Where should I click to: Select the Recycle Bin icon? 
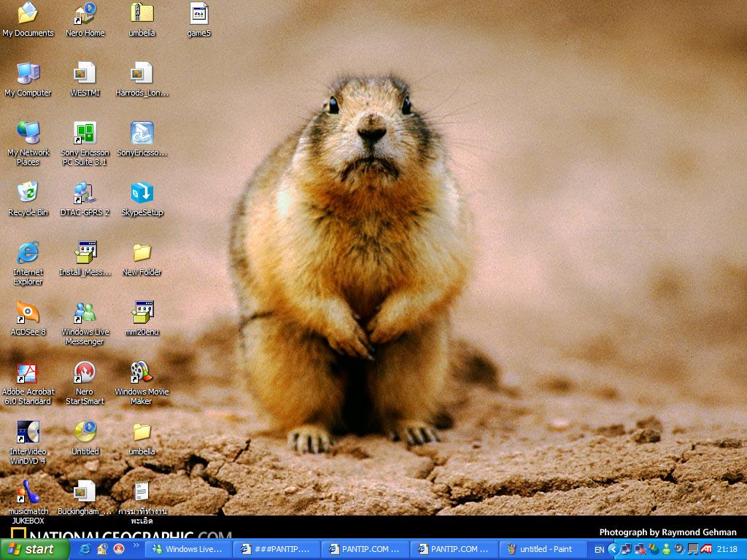(28, 200)
